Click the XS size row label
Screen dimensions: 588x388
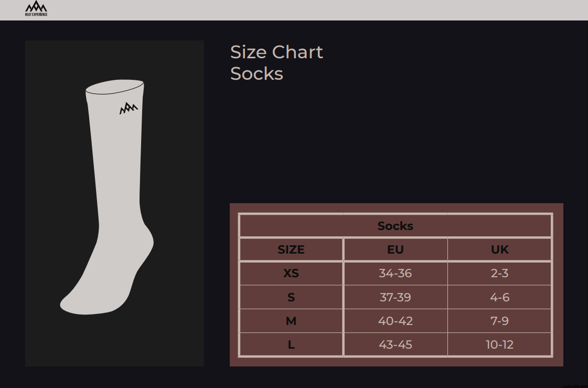pos(291,273)
